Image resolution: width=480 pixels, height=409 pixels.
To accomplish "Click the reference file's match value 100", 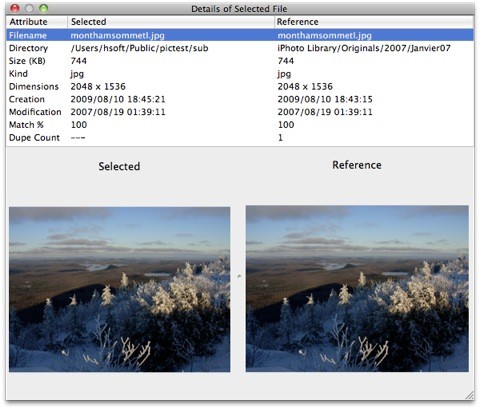I will 286,125.
